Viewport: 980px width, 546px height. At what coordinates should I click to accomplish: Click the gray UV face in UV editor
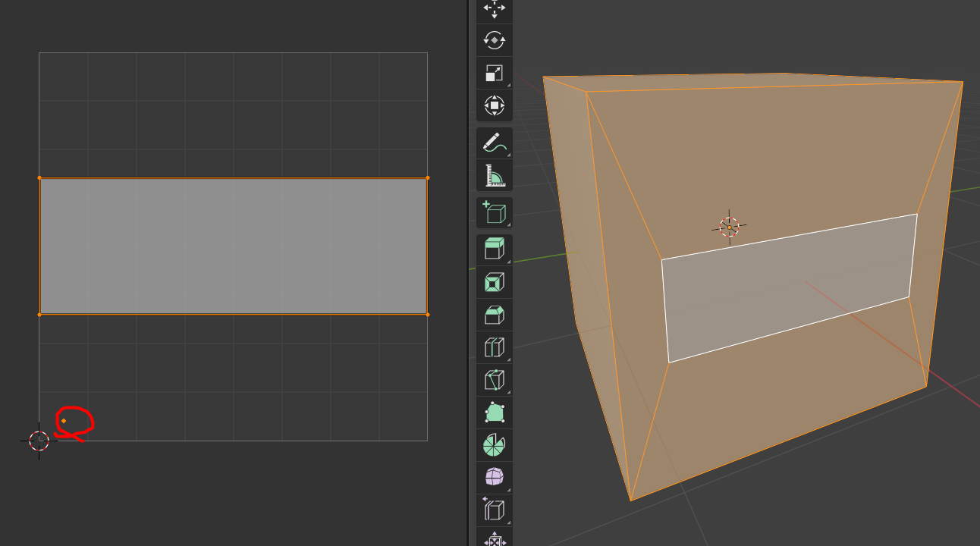pyautogui.click(x=234, y=246)
